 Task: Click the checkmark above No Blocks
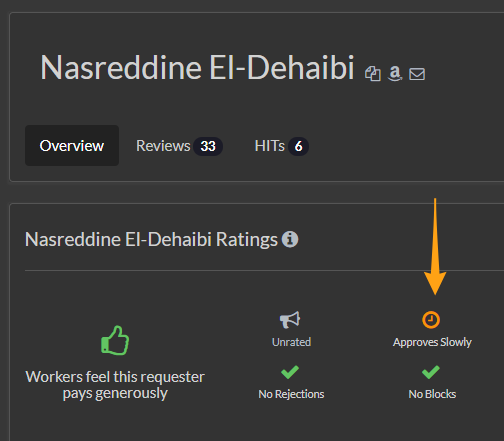coord(431,372)
